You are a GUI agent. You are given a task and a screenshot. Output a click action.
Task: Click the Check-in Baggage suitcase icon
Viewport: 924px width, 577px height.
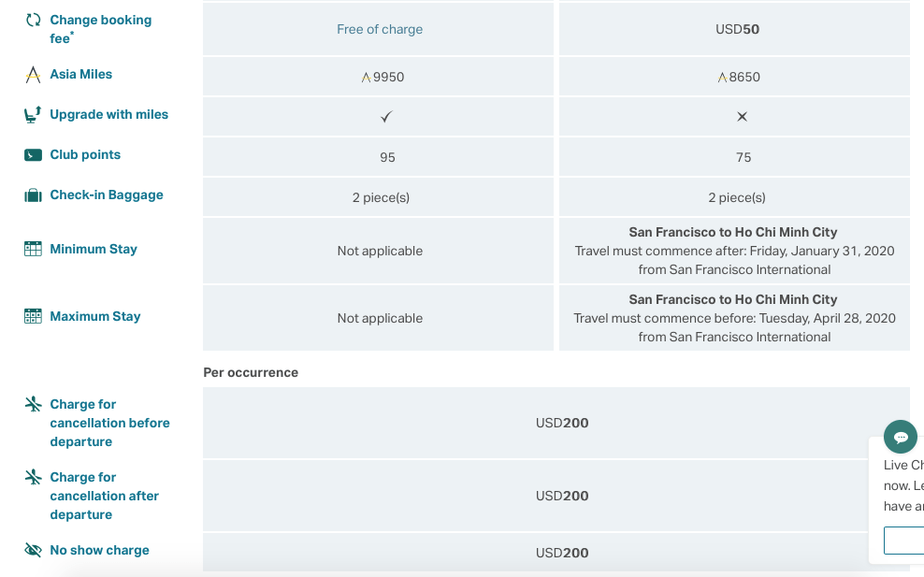click(34, 195)
